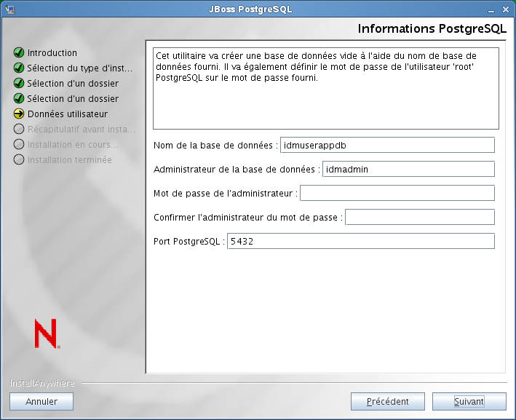Click the Suivant button

tap(469, 401)
